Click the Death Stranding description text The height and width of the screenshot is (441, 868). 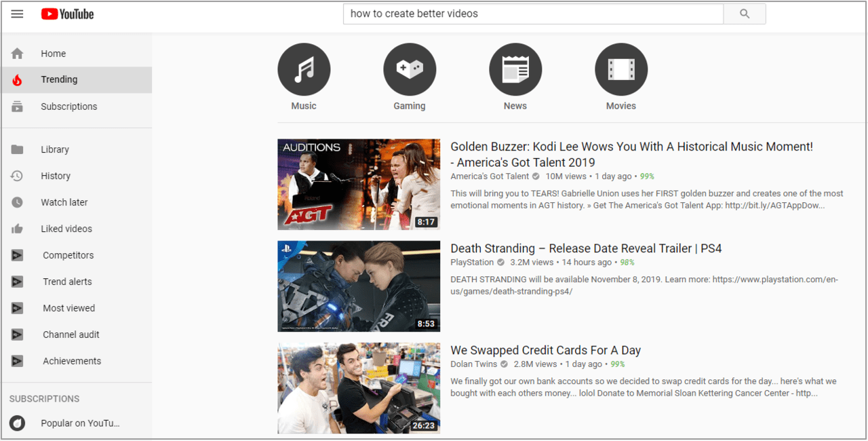click(644, 286)
